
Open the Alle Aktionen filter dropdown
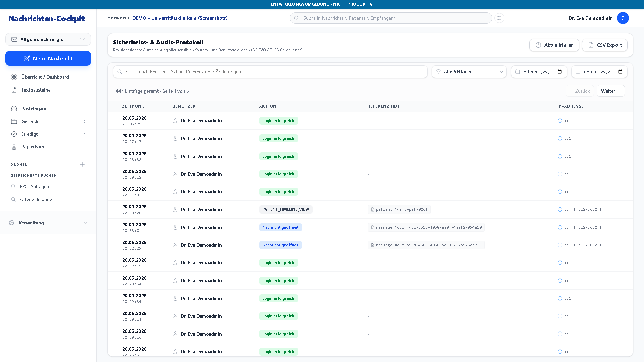(x=469, y=72)
